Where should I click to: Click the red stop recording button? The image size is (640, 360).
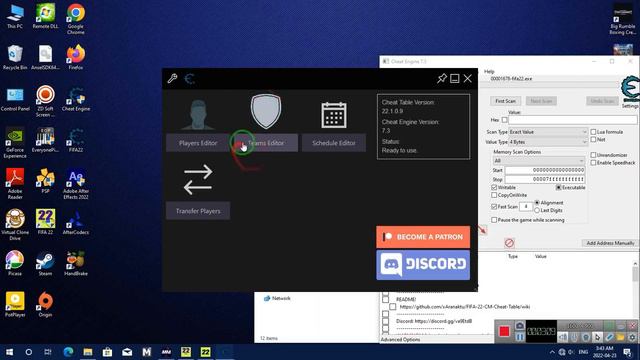point(504,331)
